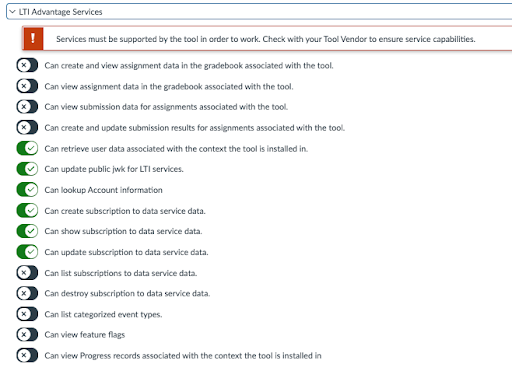Disable lookup Account information toggle

pos(27,190)
